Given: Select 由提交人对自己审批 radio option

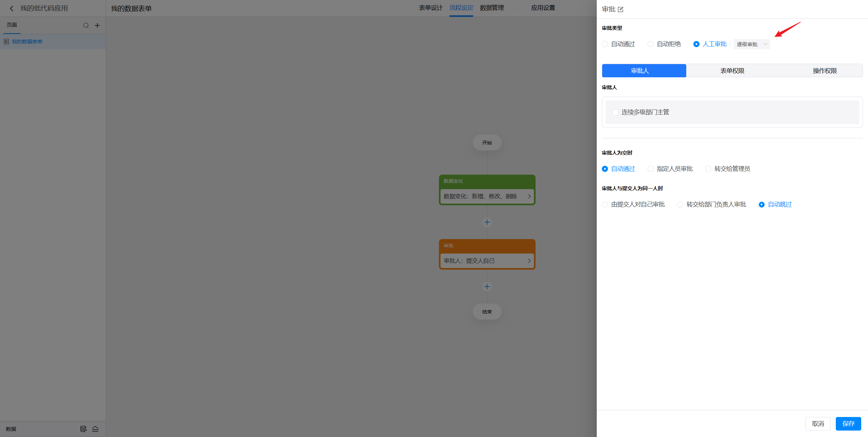Looking at the screenshot, I should coord(605,204).
